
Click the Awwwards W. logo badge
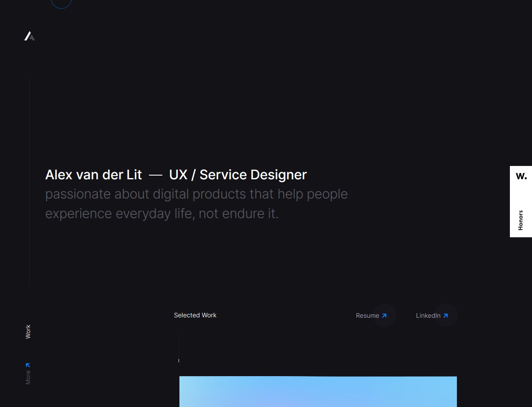coord(521,176)
